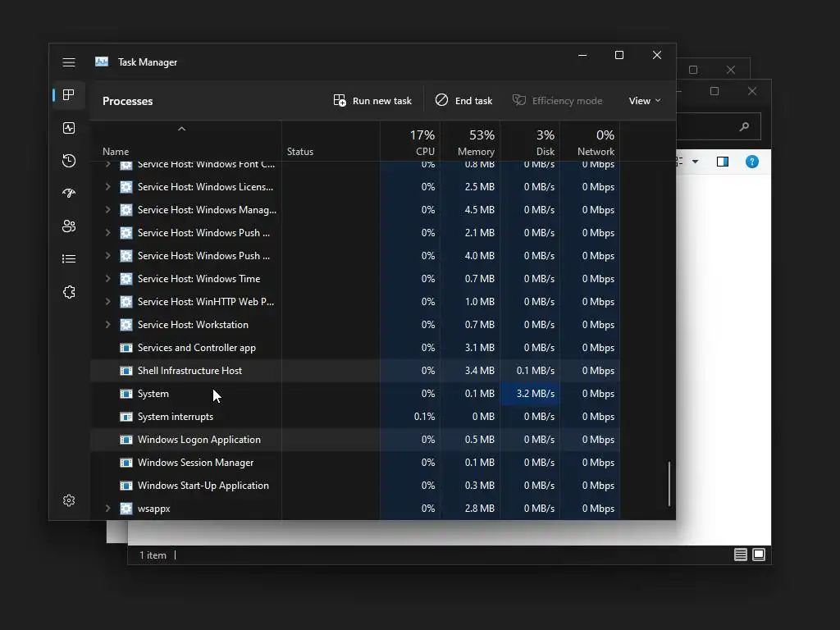Switch Explorer to large icons view
840x630 pixels.
(x=759, y=555)
